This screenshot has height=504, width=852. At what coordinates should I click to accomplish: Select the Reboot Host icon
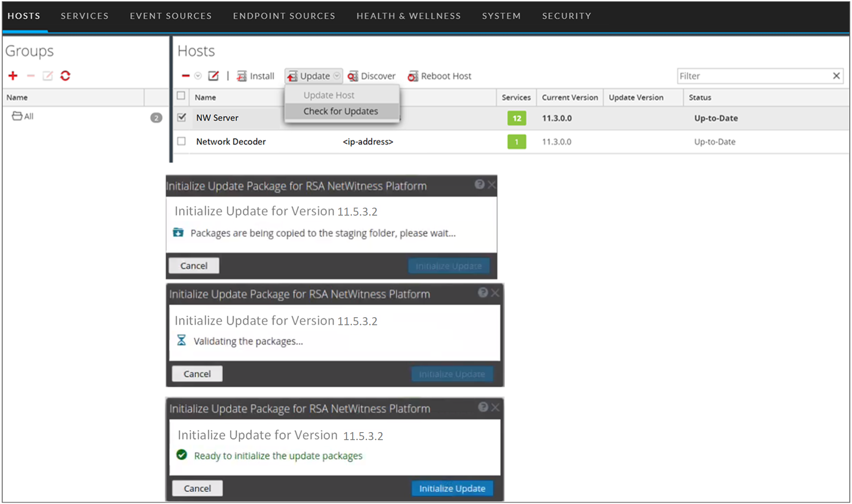[x=440, y=76]
